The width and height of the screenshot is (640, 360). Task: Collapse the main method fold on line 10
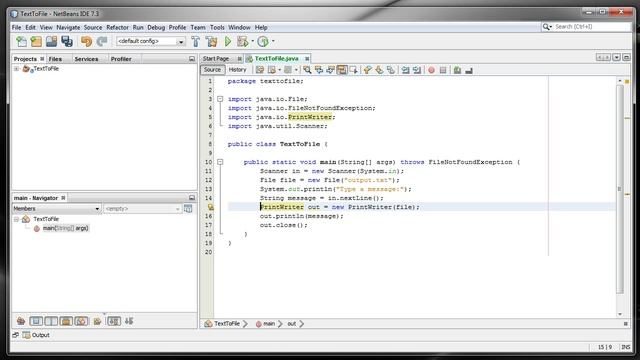pyautogui.click(x=220, y=162)
